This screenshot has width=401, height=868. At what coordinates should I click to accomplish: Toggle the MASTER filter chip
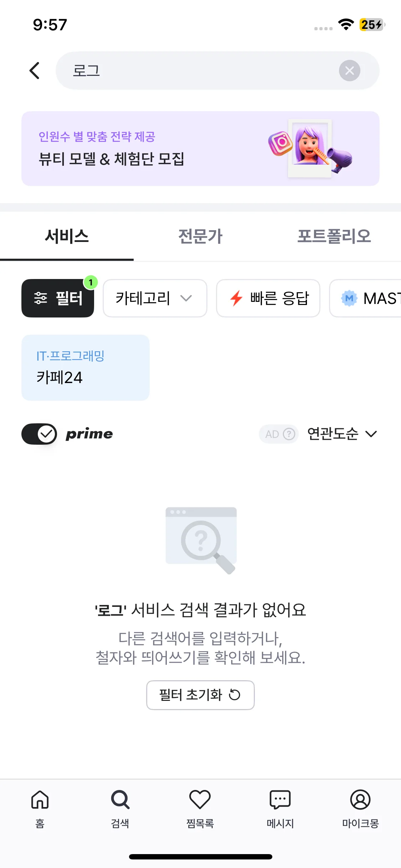(365, 298)
